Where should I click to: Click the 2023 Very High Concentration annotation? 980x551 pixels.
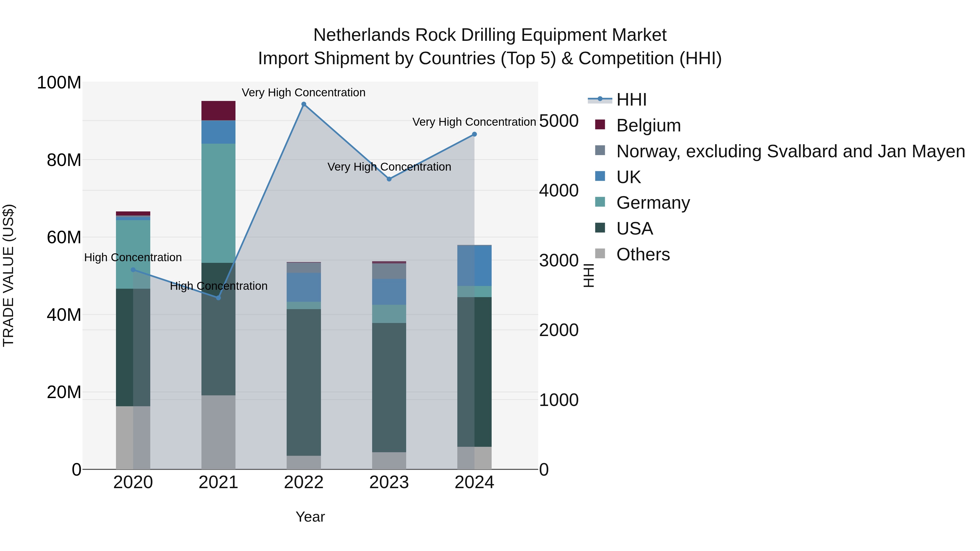pos(389,167)
